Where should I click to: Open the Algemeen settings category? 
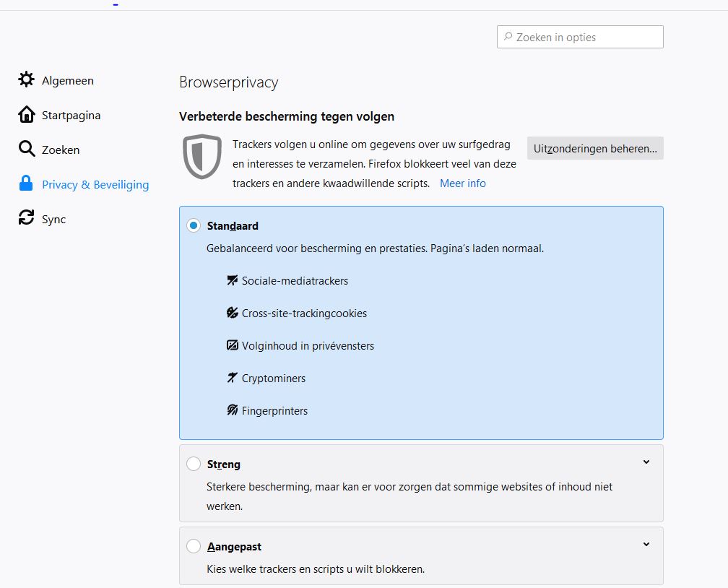click(67, 80)
